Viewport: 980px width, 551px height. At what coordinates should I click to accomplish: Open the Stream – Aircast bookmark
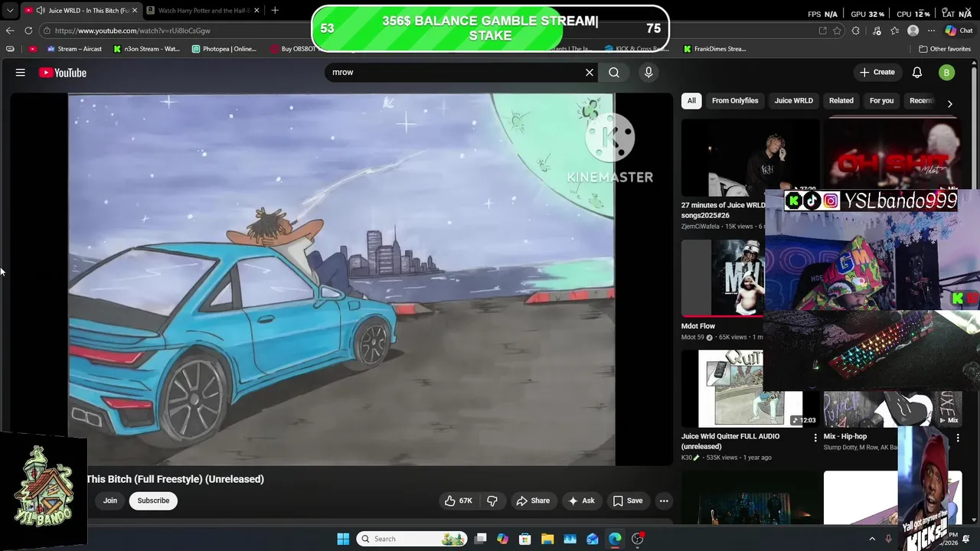[x=74, y=49]
